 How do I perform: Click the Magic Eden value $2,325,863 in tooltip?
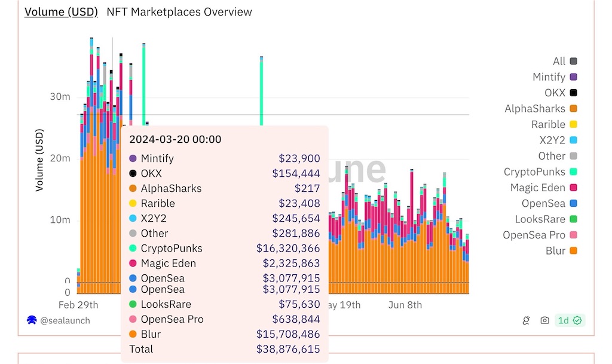(291, 264)
